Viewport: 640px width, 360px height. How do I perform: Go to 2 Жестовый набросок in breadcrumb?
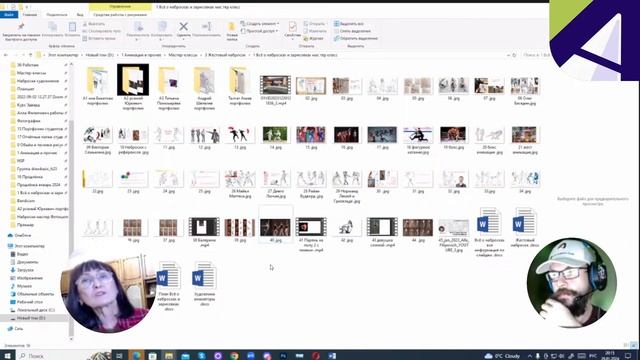tap(225, 55)
